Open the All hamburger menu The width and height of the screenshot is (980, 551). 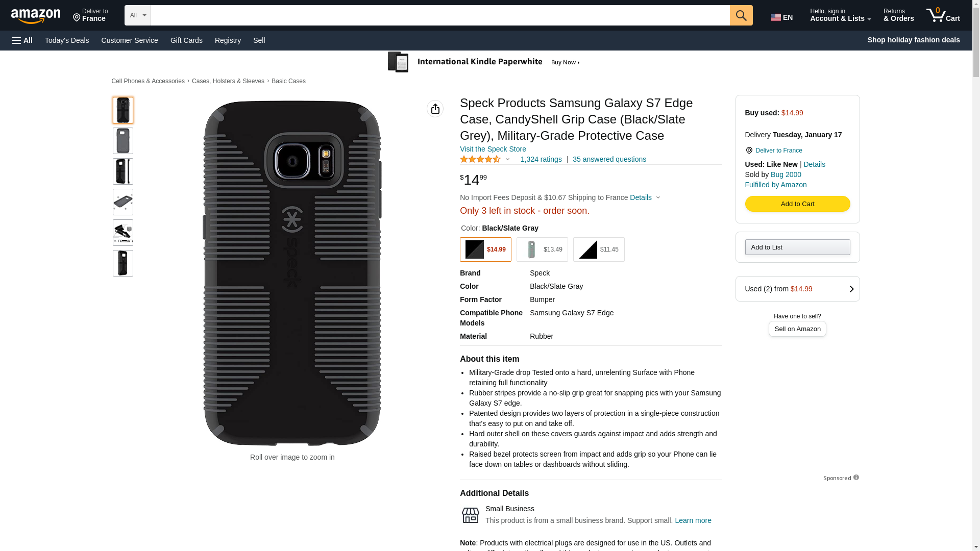(x=22, y=40)
